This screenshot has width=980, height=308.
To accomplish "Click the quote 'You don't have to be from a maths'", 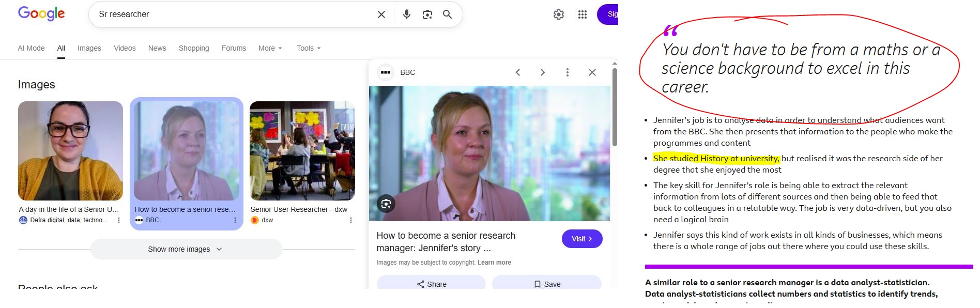I will pos(800,68).
